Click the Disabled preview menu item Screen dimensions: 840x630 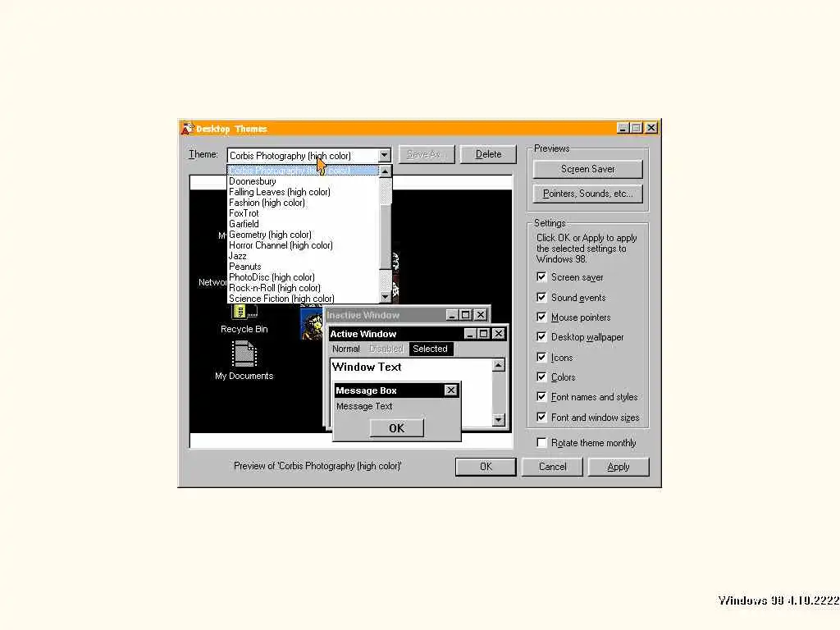[386, 349]
